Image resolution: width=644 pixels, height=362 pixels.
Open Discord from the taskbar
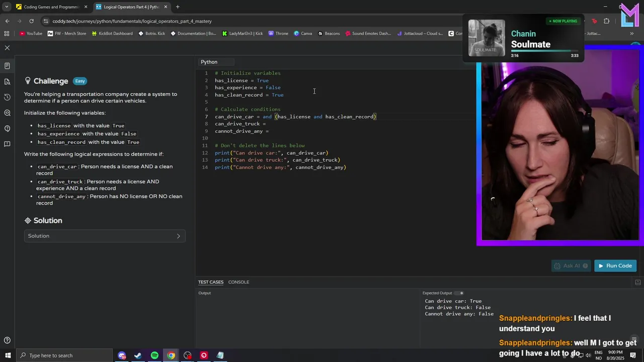[x=122, y=355]
